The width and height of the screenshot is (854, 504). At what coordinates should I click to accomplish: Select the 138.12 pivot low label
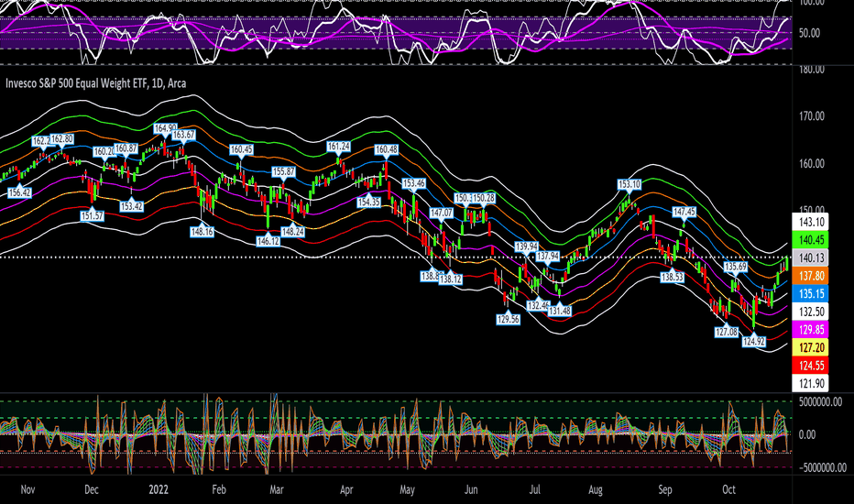[451, 279]
